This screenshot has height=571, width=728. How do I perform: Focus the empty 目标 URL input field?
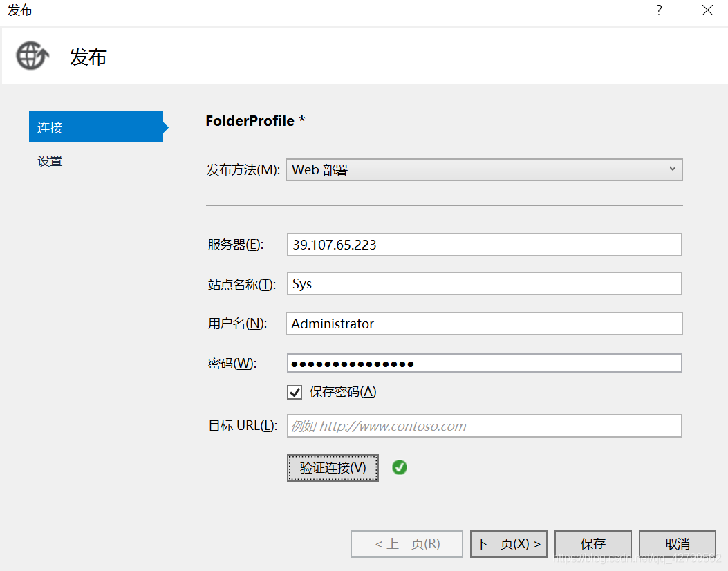tap(484, 426)
